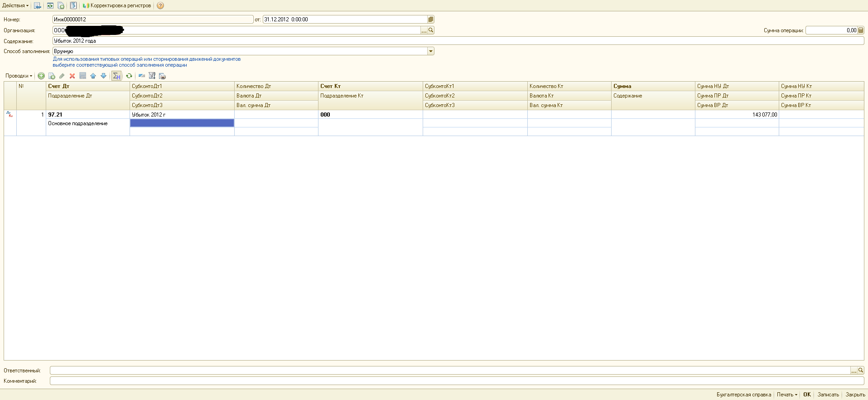Click the Сумма НУ Кт column header
The image size is (868, 400).
(821, 86)
